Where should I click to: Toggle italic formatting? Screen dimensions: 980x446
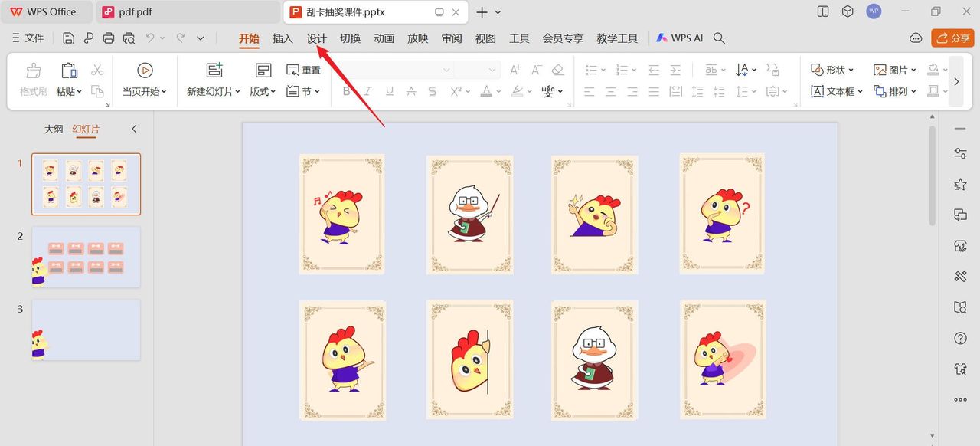(369, 91)
